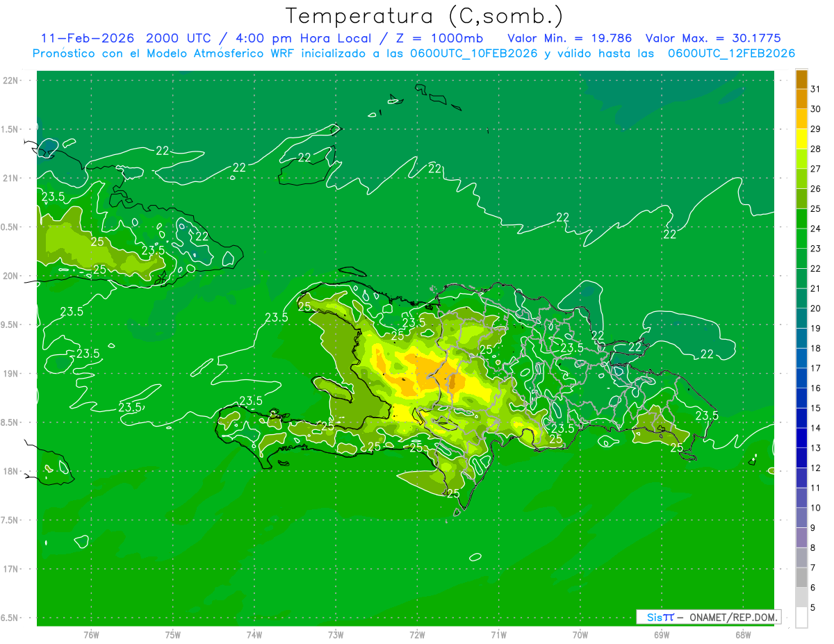The height and width of the screenshot is (644, 834).
Task: Click the 68W longitude axis label
Action: tap(743, 635)
